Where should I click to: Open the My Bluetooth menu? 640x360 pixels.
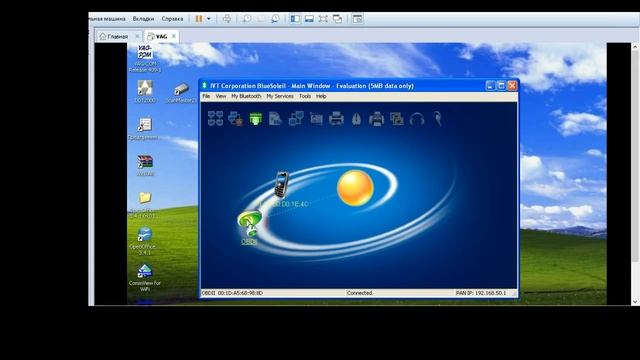coord(246,96)
